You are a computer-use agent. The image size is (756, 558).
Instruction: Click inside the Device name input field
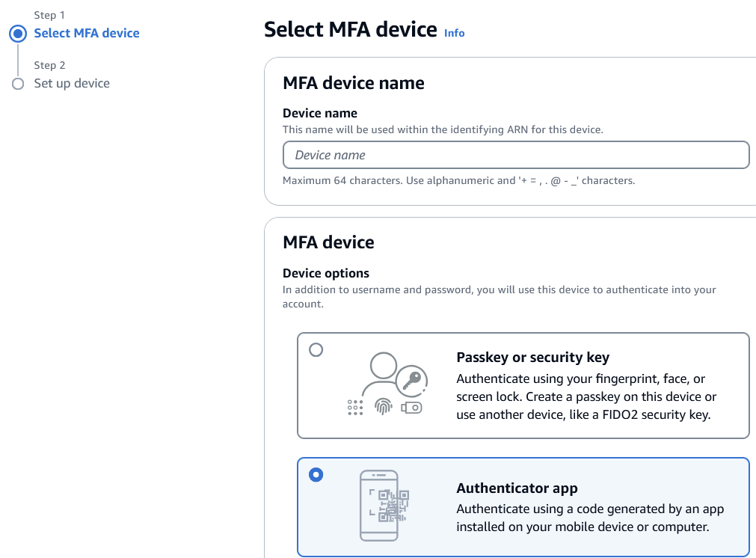516,155
